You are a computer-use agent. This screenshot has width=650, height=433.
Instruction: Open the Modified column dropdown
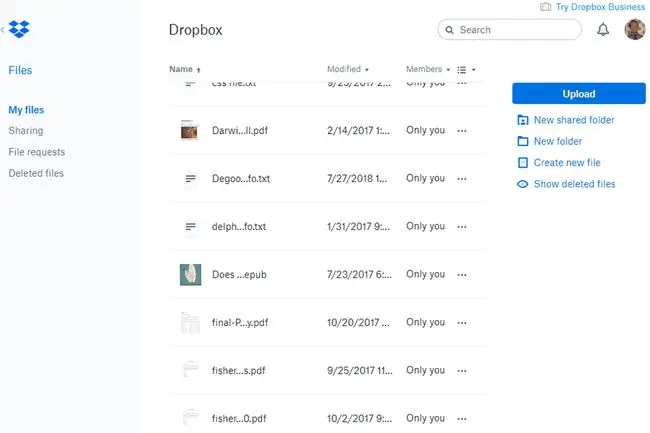pos(348,69)
